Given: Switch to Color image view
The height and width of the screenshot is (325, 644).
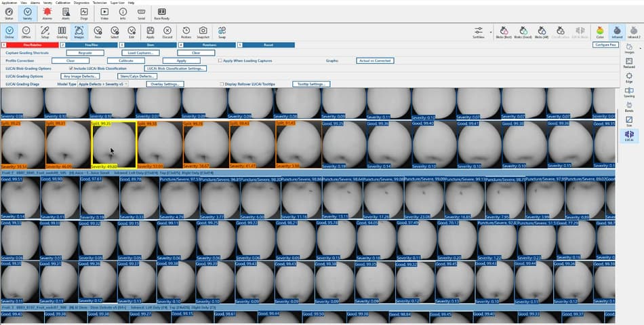Looking at the screenshot, I should click(x=600, y=32).
